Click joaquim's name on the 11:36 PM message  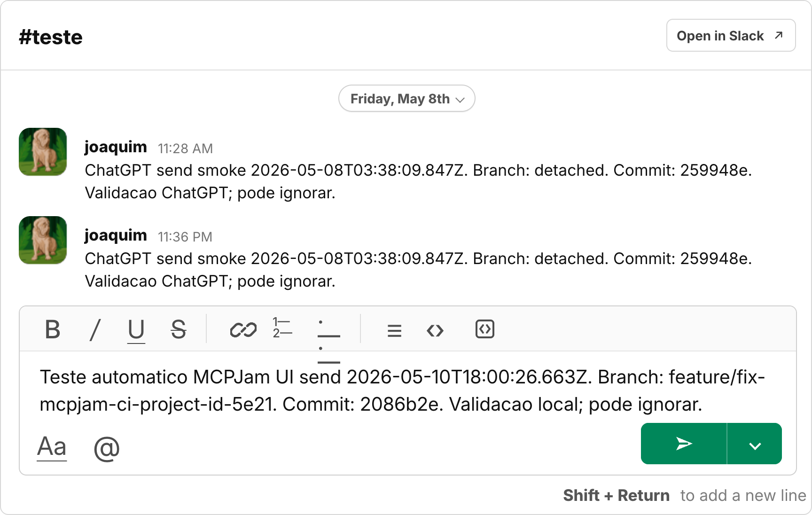coord(116,236)
